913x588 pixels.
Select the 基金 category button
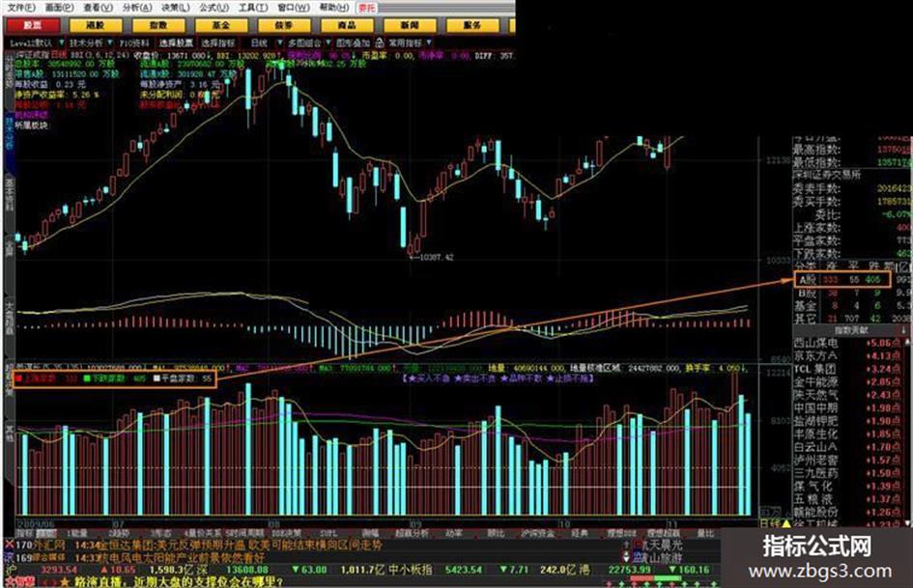221,26
